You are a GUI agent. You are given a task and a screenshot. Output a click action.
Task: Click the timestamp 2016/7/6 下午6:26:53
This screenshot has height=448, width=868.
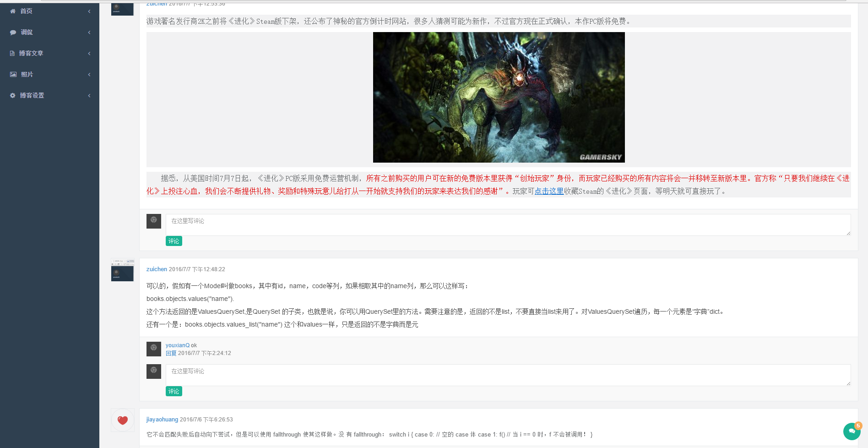pyautogui.click(x=206, y=420)
